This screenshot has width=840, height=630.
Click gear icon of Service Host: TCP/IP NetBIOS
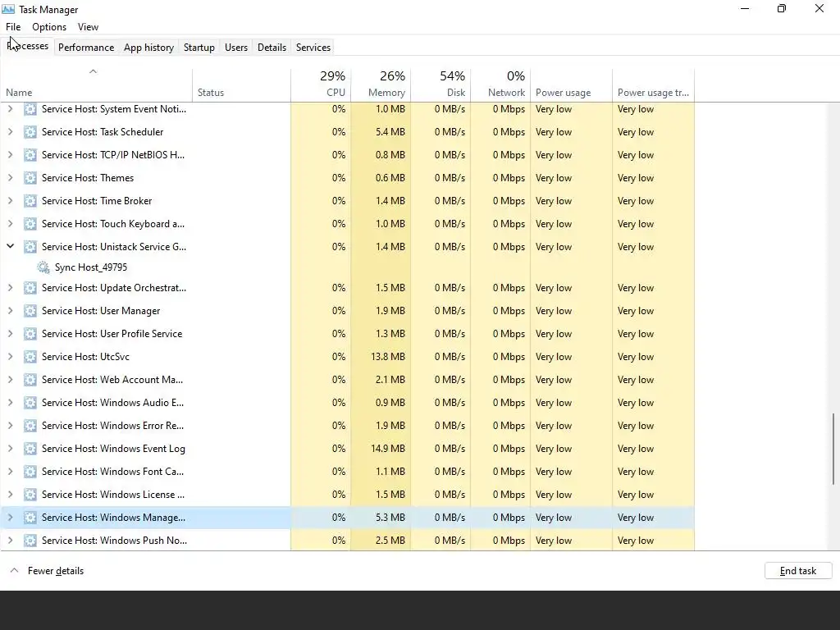pos(30,155)
